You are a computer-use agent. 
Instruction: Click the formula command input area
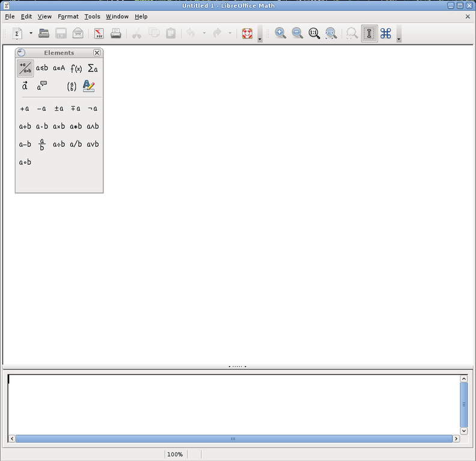tap(233, 403)
